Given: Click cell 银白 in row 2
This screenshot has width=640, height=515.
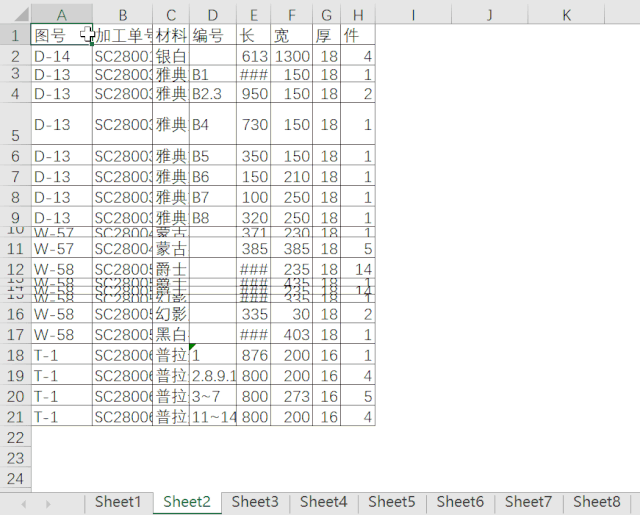Looking at the screenshot, I should pos(171,56).
